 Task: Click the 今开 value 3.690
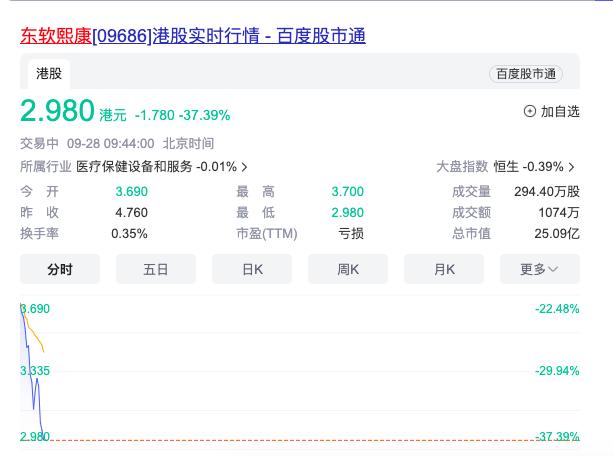(131, 192)
